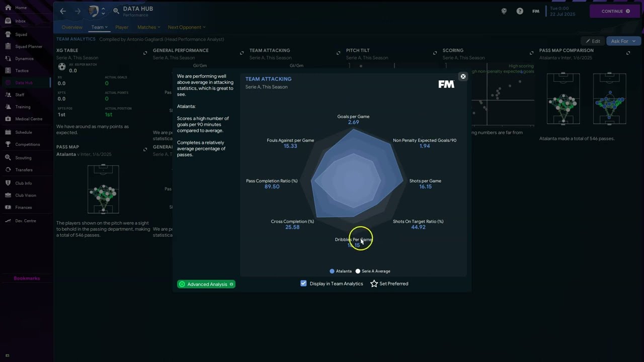Open the Inbox sidebar icon
Screen dimensions: 644x362
[8, 21]
